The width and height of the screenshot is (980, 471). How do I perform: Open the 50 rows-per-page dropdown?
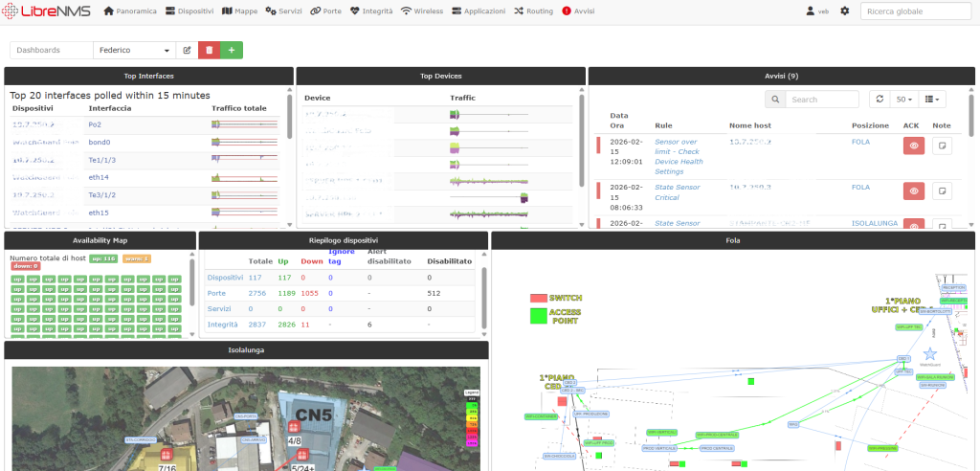coord(903,99)
